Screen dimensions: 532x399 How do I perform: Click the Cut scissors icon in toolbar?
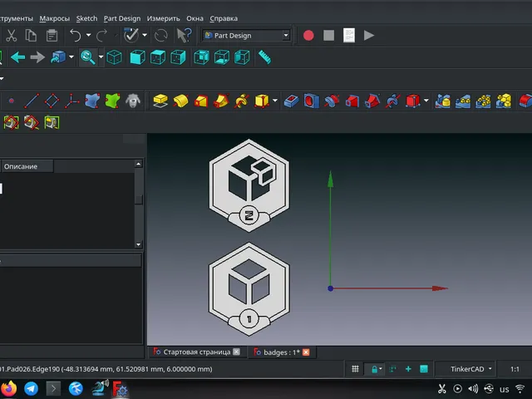(x=11, y=35)
